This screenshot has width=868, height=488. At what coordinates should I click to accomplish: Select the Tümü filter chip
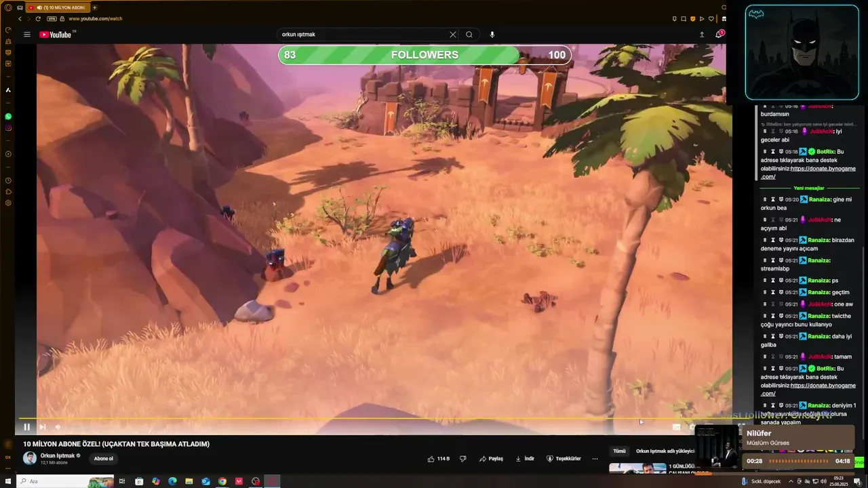click(x=619, y=451)
